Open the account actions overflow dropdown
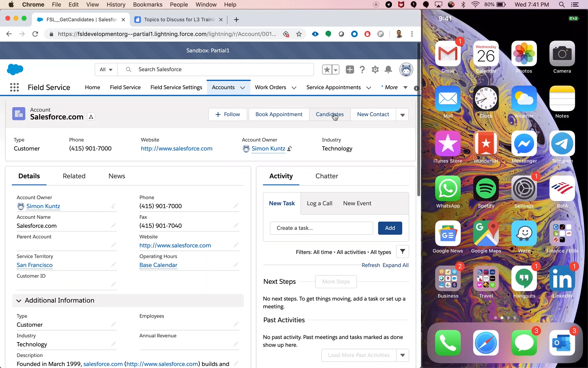 tap(402, 115)
